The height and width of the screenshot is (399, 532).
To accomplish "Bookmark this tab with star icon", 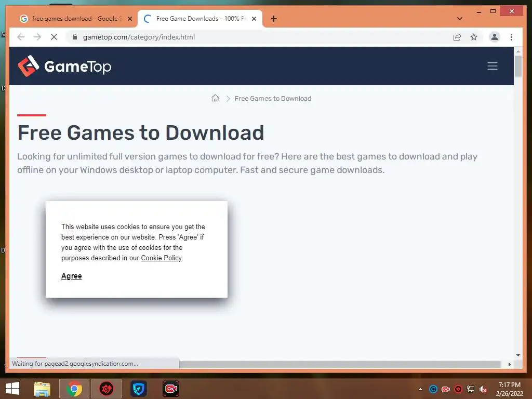I will pyautogui.click(x=474, y=37).
